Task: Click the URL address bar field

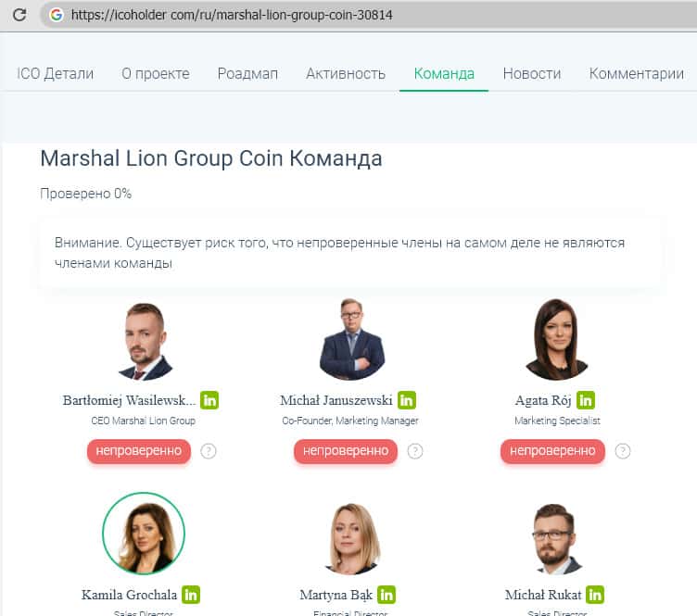Action: tap(369, 15)
